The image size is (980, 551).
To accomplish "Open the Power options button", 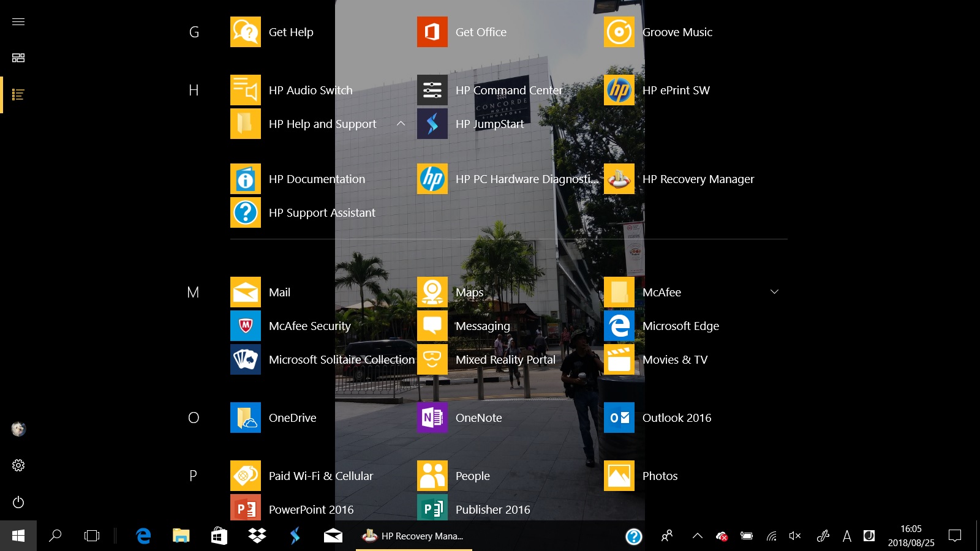I will 18,502.
